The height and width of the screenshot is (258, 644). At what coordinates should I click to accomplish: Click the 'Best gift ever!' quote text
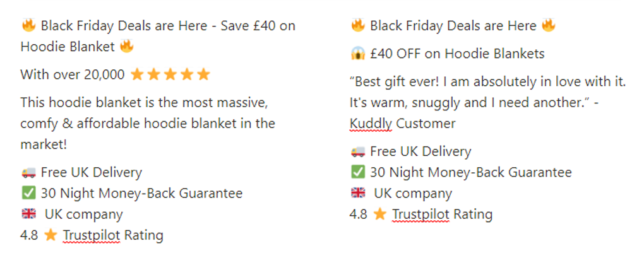(x=488, y=103)
